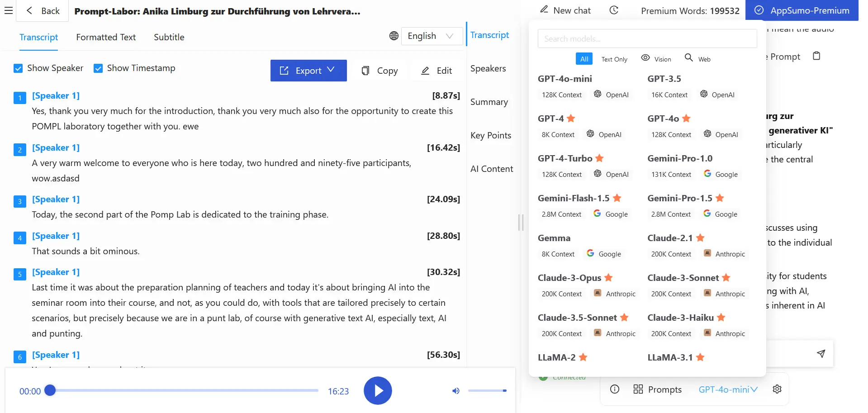Select the Transcript tab on the left
868x413 pixels.
38,37
